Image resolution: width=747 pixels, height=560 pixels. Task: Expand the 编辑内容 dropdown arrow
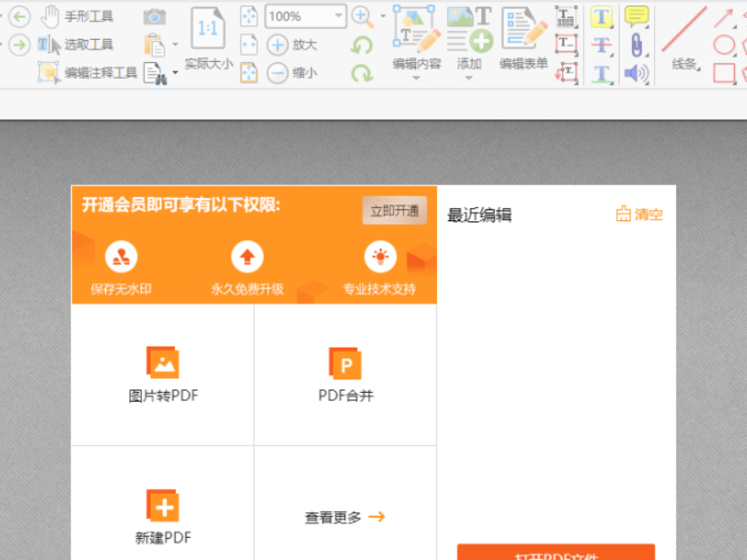tap(416, 78)
